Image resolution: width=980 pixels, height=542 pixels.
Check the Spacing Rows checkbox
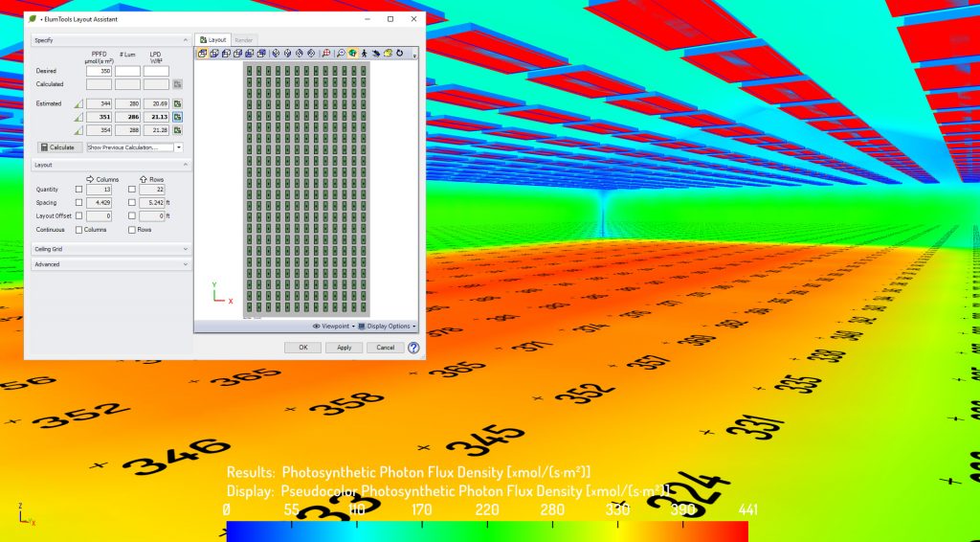(x=132, y=203)
